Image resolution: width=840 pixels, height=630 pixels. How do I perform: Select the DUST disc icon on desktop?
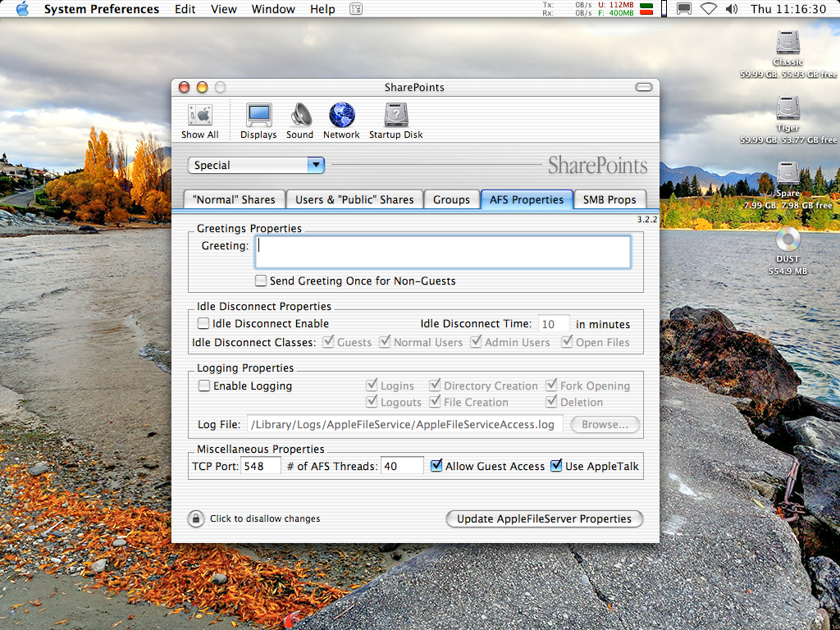point(788,240)
